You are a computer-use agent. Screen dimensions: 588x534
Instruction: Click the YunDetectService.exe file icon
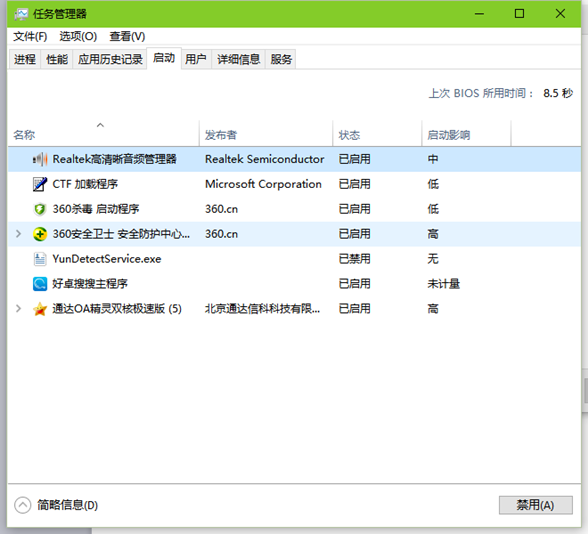[40, 259]
